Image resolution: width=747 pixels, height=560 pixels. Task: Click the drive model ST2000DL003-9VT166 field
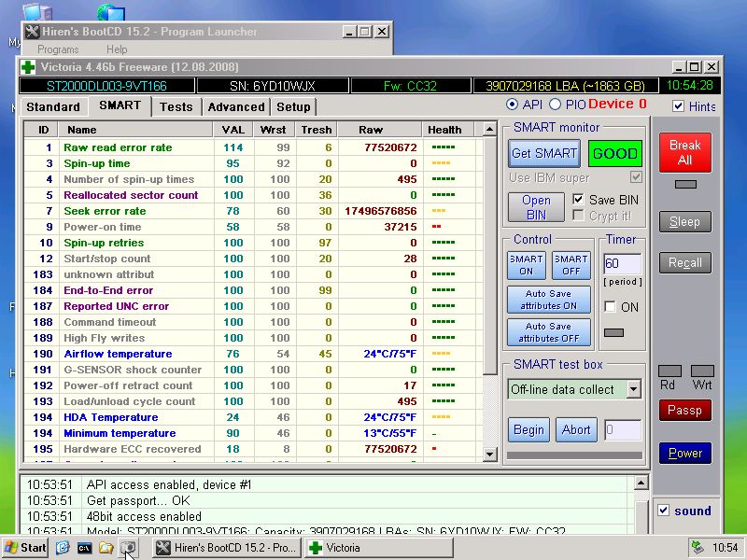pos(106,86)
